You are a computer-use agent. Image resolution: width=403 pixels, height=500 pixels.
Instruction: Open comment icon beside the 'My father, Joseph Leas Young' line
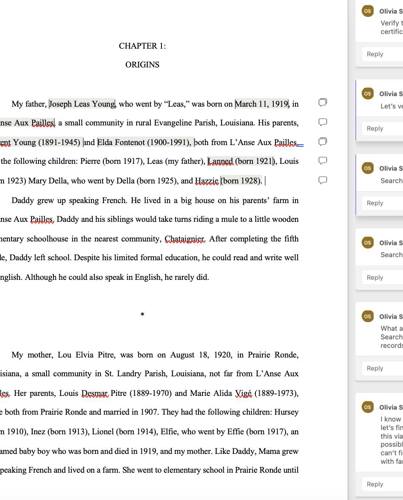coord(322,102)
